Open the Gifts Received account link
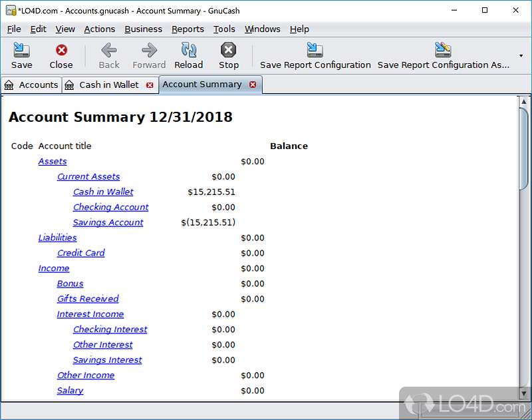This screenshot has width=532, height=420. click(x=87, y=299)
